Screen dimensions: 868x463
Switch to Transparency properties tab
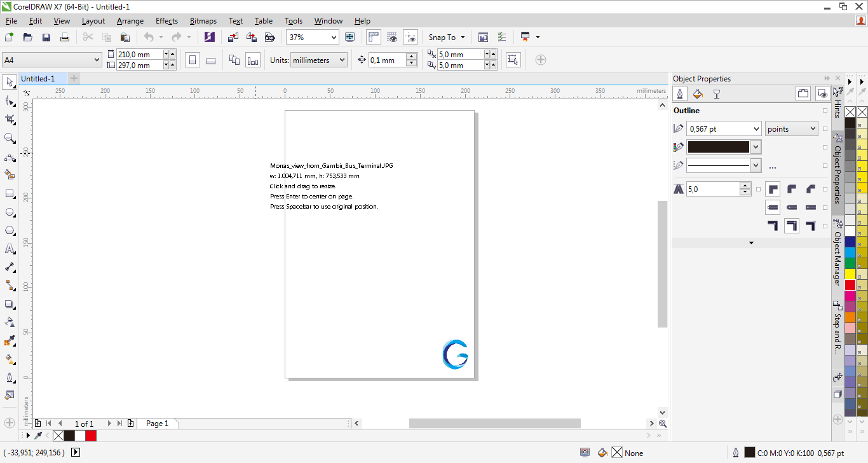pyautogui.click(x=716, y=94)
